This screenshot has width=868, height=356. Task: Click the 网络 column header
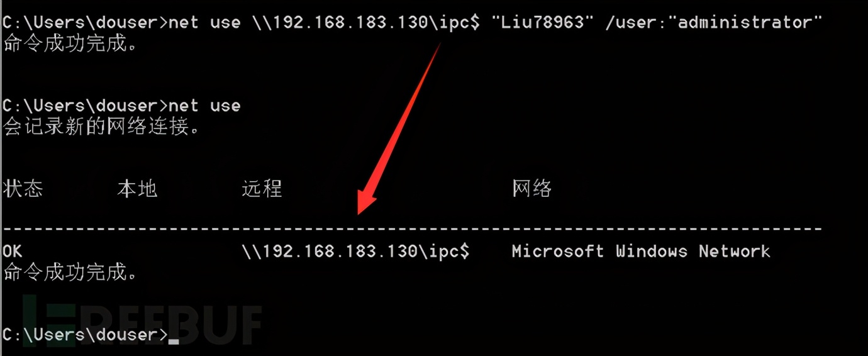(532, 188)
